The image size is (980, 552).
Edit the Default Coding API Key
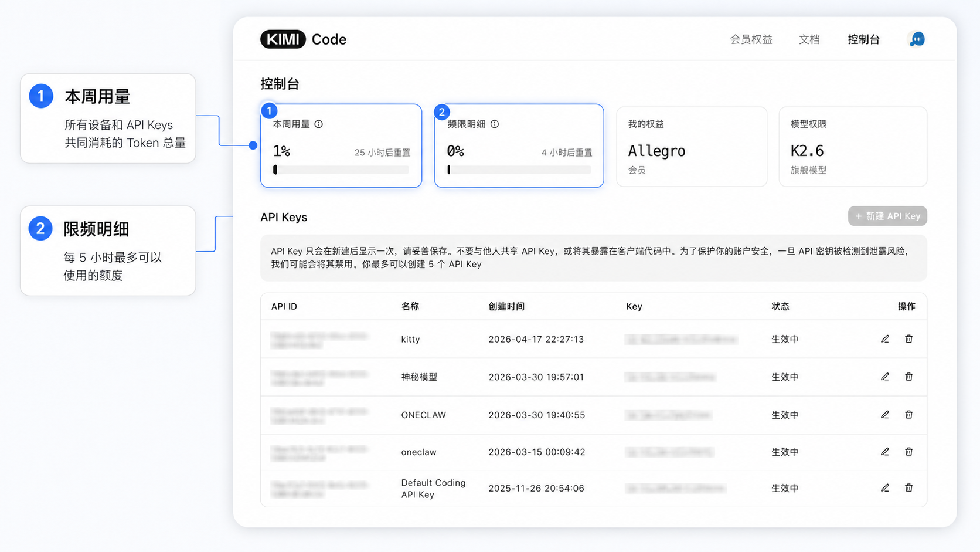point(885,488)
